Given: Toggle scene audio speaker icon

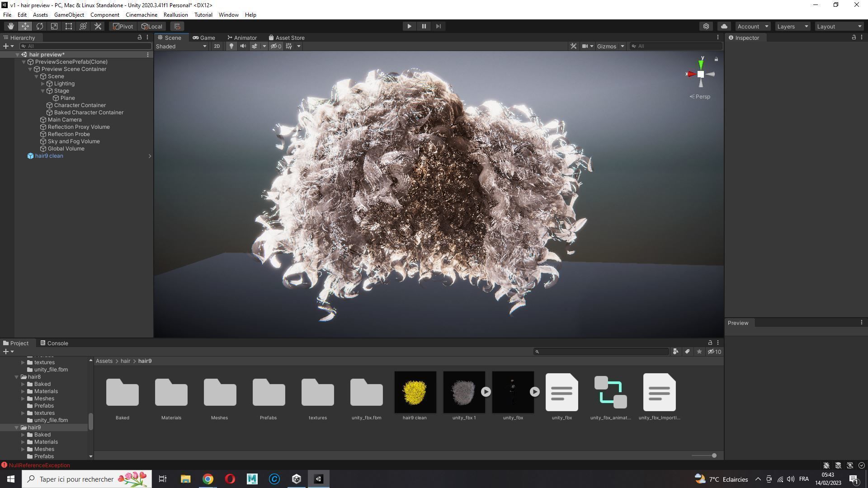Looking at the screenshot, I should click(x=243, y=46).
